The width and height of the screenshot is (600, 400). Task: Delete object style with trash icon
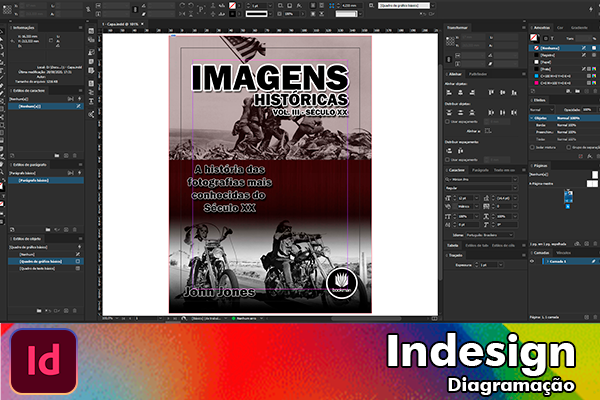click(75, 311)
